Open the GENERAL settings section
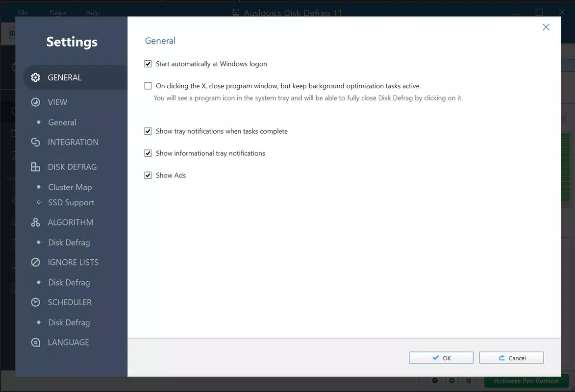 (x=75, y=77)
